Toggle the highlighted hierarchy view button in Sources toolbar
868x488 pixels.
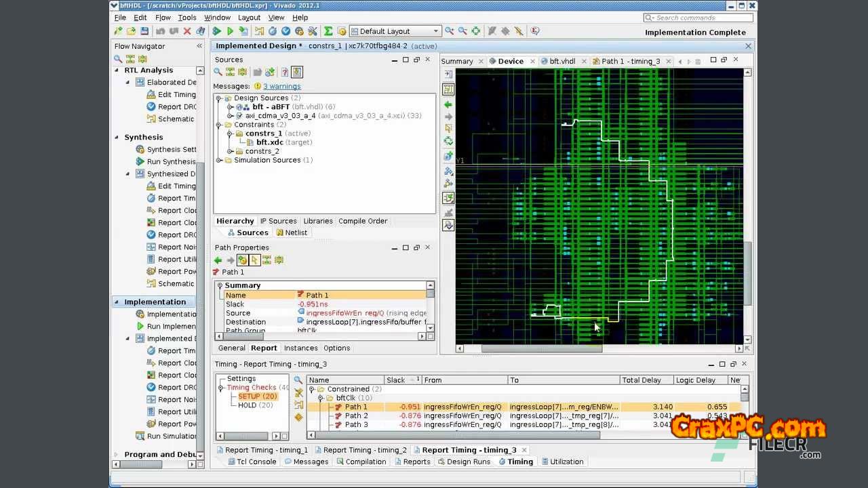[297, 73]
